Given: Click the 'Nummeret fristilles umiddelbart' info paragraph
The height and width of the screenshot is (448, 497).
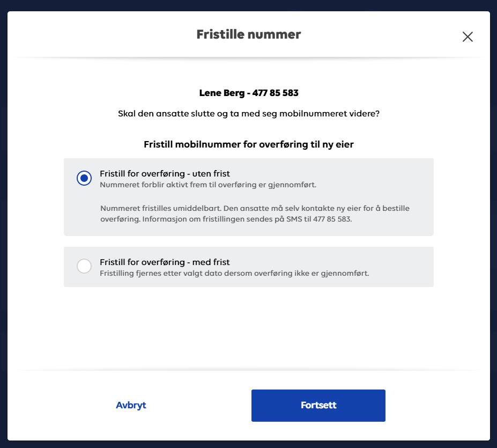Looking at the screenshot, I should pos(255,214).
